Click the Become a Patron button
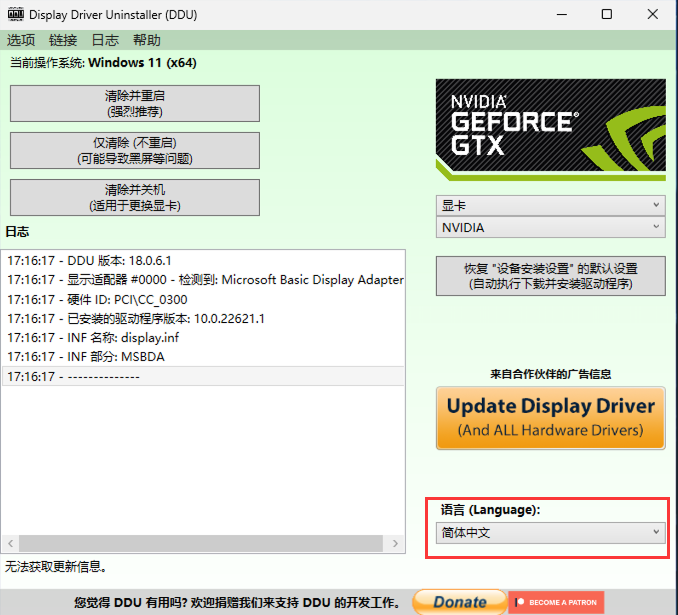678x615 pixels. pyautogui.click(x=556, y=602)
